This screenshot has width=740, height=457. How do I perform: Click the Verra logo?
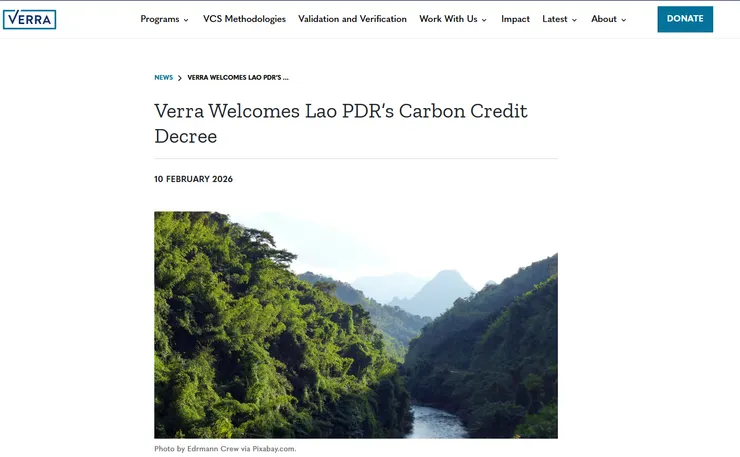[x=29, y=19]
